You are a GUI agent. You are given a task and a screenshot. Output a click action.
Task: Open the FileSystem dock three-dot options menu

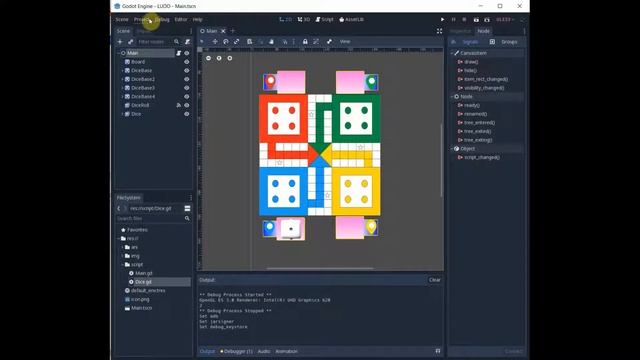pos(191,198)
